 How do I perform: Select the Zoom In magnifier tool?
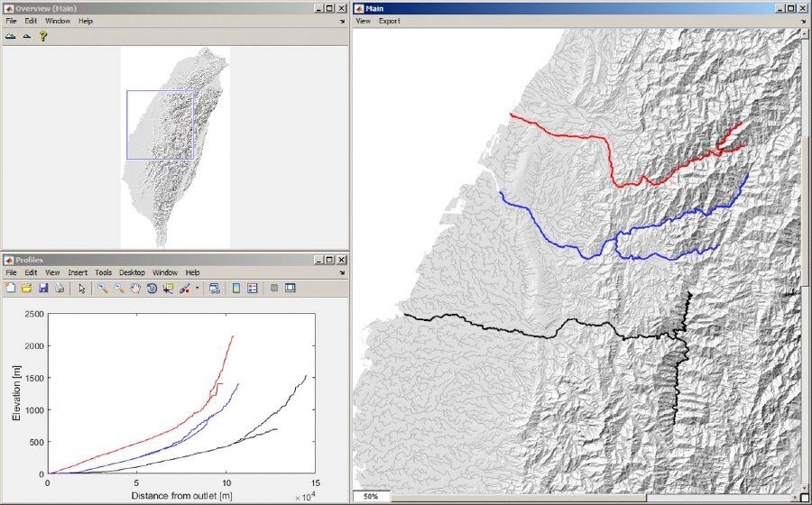103,289
